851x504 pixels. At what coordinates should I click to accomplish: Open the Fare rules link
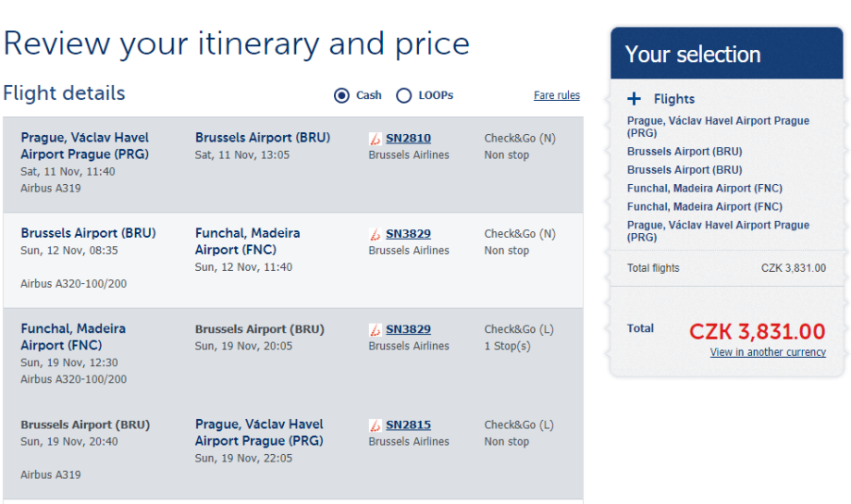point(557,95)
